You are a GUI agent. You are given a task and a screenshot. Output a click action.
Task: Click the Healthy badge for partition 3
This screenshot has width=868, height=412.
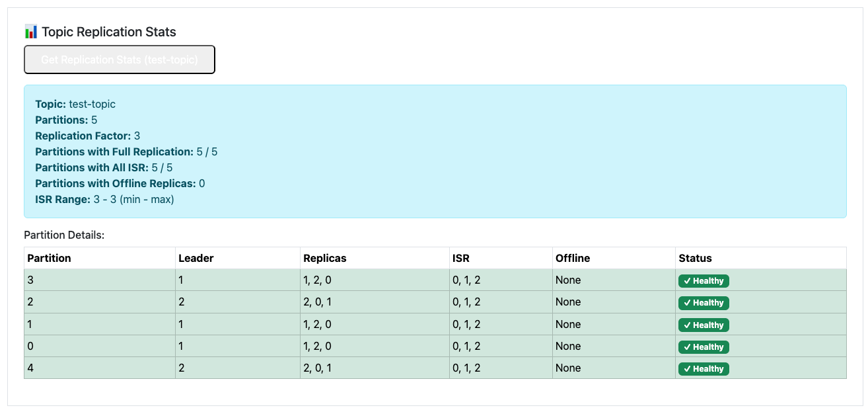(x=704, y=281)
